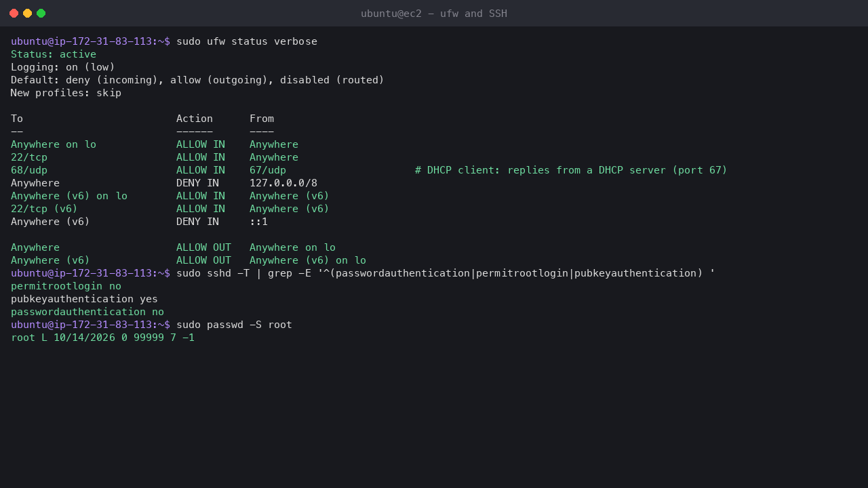Viewport: 868px width, 488px height.
Task: Minimize the terminal using the yellow button
Action: point(27,14)
